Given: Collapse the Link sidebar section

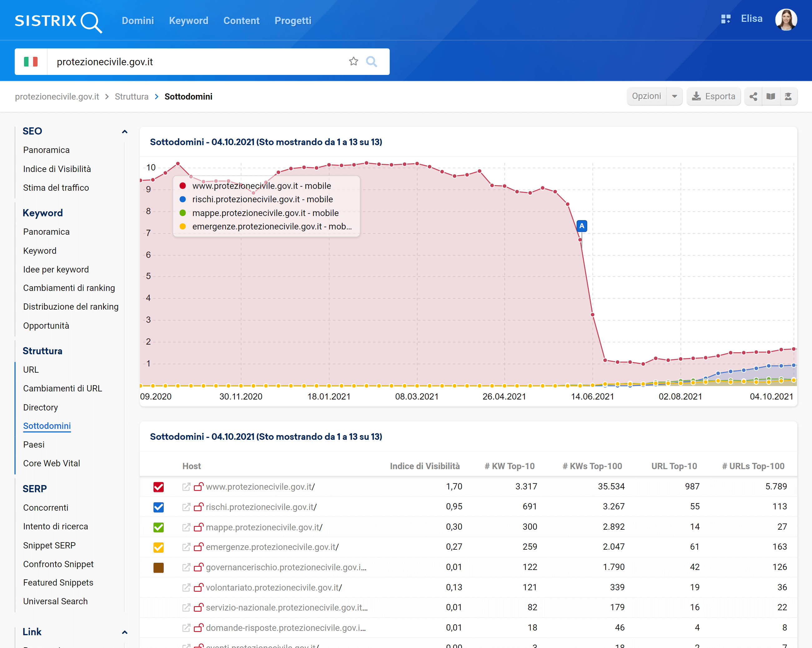Looking at the screenshot, I should click(125, 632).
